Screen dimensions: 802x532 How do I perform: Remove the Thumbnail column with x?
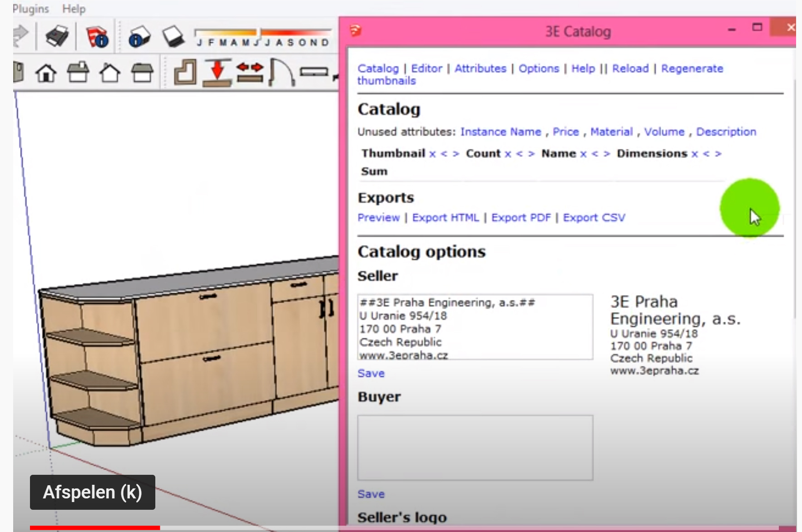point(432,154)
